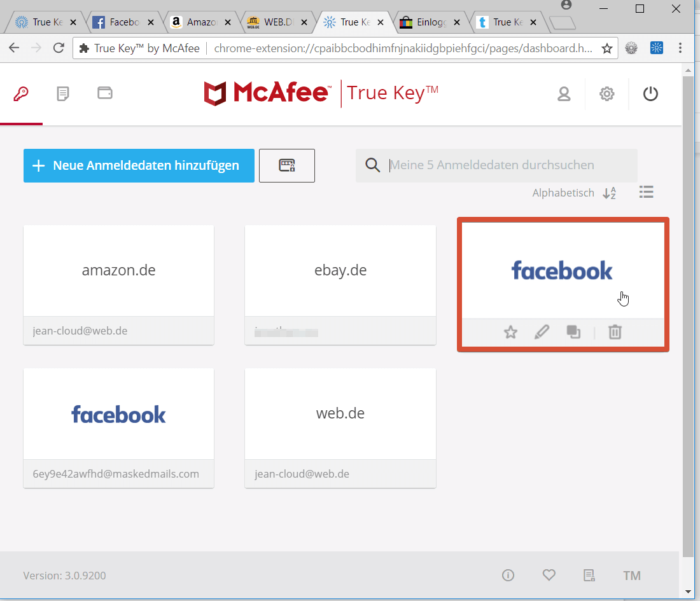700x601 pixels.
Task: Toggle A-Z sort direction icon
Action: (x=610, y=193)
